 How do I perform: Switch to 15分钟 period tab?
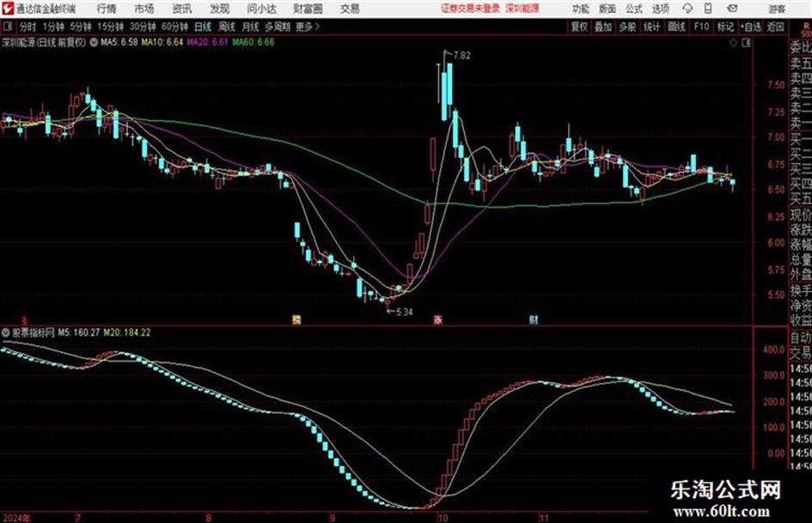point(110,27)
